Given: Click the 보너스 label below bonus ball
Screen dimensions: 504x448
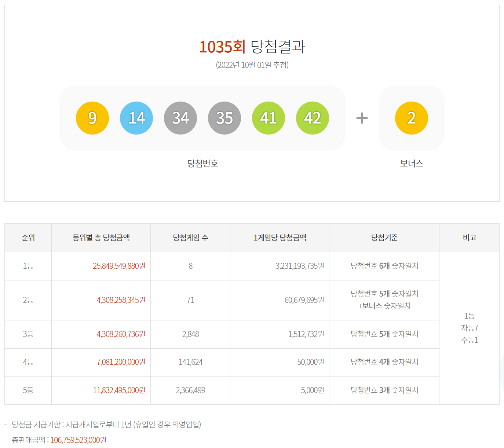Looking at the screenshot, I should [x=412, y=164].
